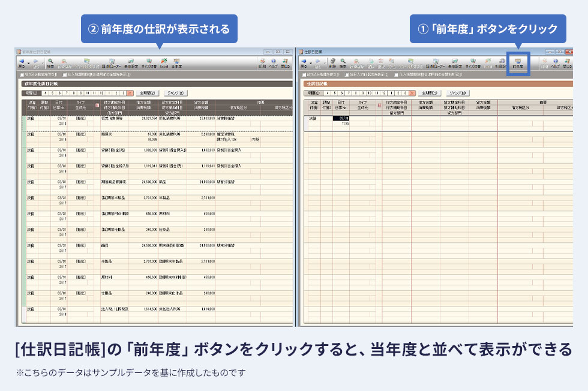Click the 検索 magnifier in left window
Image resolution: width=588 pixels, height=391 pixels.
(x=50, y=62)
